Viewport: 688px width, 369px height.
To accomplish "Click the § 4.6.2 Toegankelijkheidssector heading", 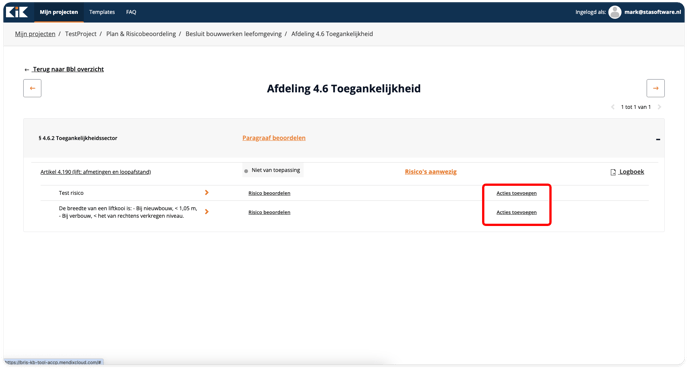I will click(x=78, y=138).
